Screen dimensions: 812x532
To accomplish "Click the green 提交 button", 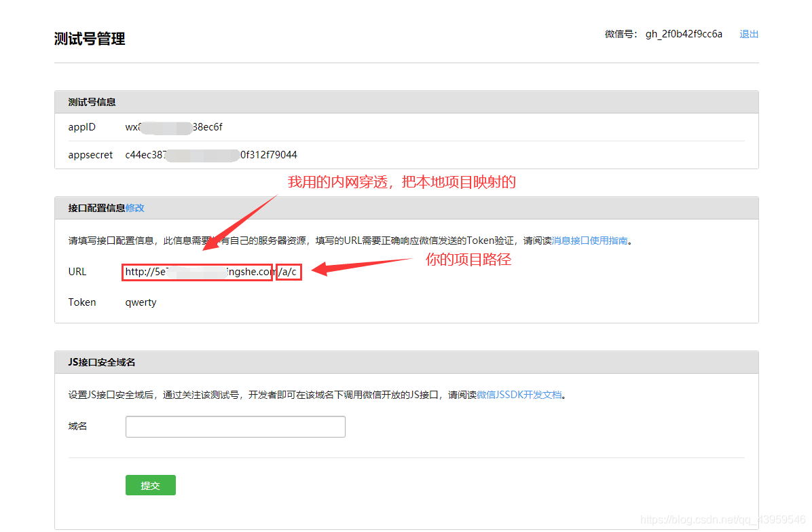I will tap(150, 485).
